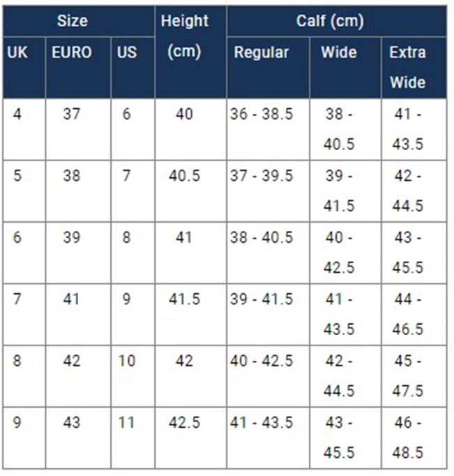Viewport: 454px width, 476px height.
Task: Select the EURO 38 size cell
Action: tap(71, 176)
